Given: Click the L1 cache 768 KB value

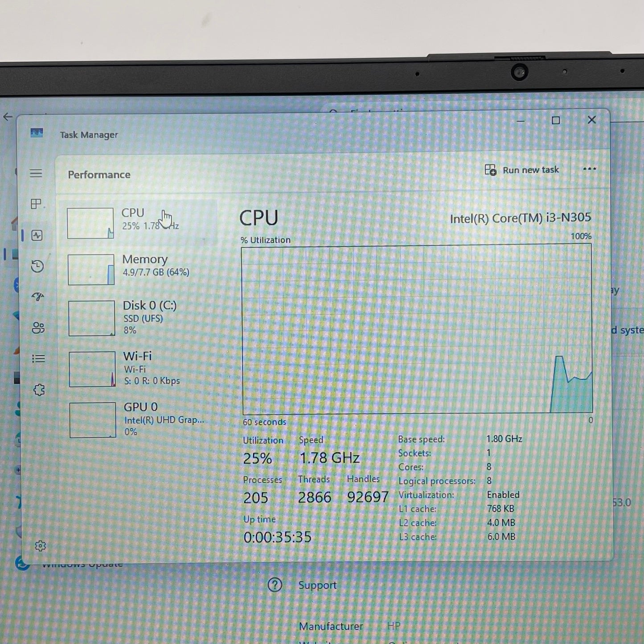Looking at the screenshot, I should tap(500, 509).
